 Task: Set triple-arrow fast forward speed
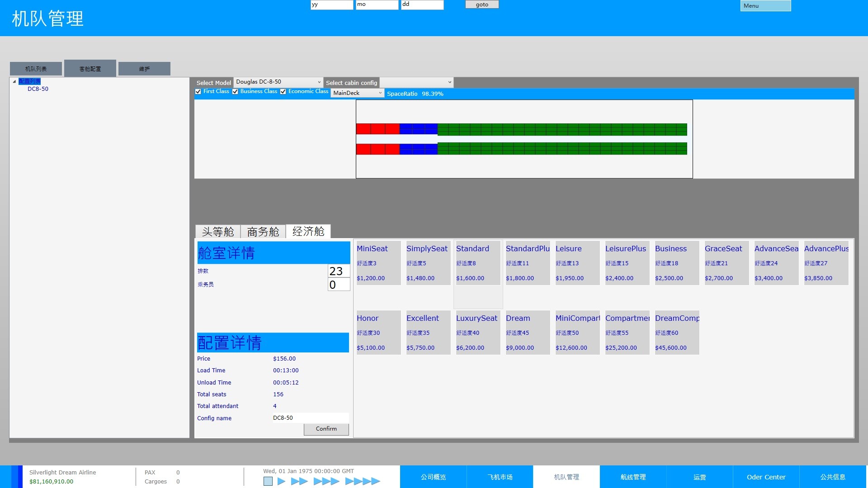point(326,481)
